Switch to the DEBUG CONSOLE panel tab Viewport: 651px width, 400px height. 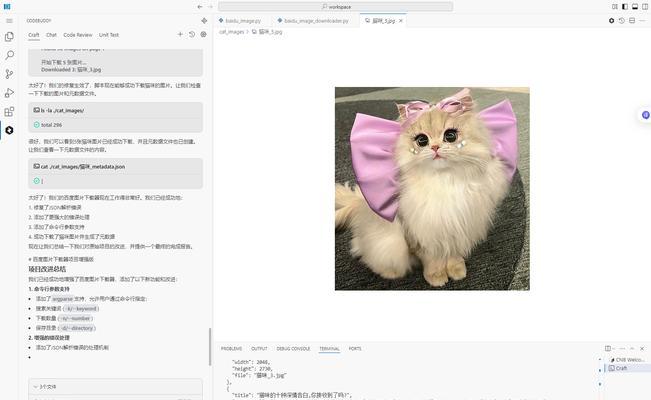(x=294, y=348)
